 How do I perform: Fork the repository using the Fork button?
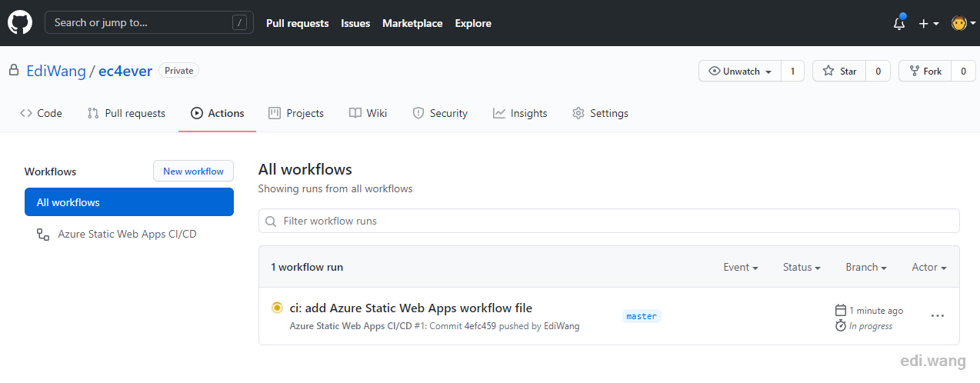pos(925,71)
